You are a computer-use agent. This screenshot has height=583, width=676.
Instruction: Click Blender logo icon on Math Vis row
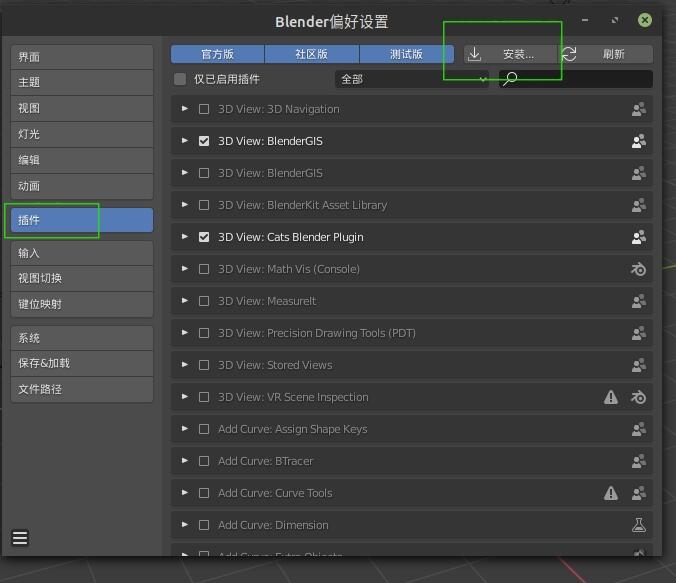click(638, 269)
